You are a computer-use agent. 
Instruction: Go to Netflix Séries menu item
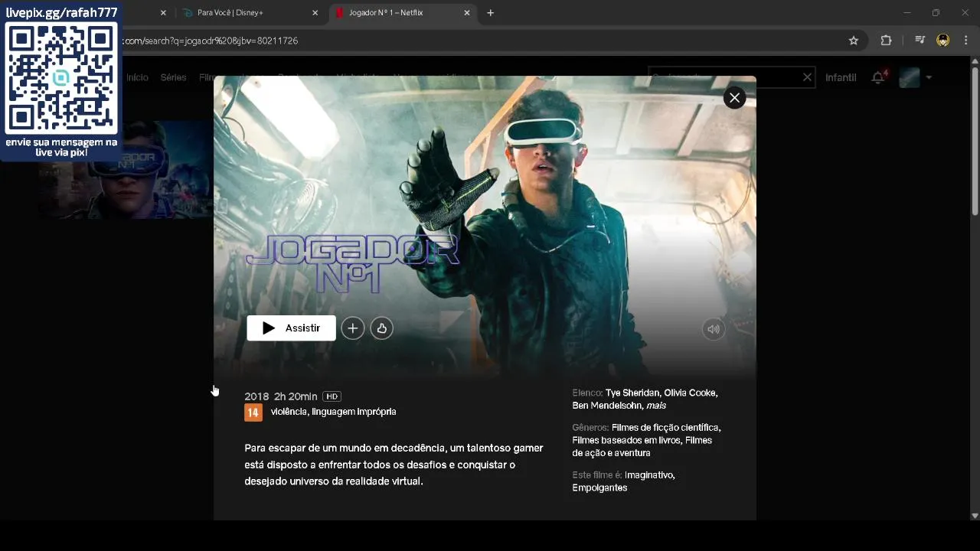point(173,77)
